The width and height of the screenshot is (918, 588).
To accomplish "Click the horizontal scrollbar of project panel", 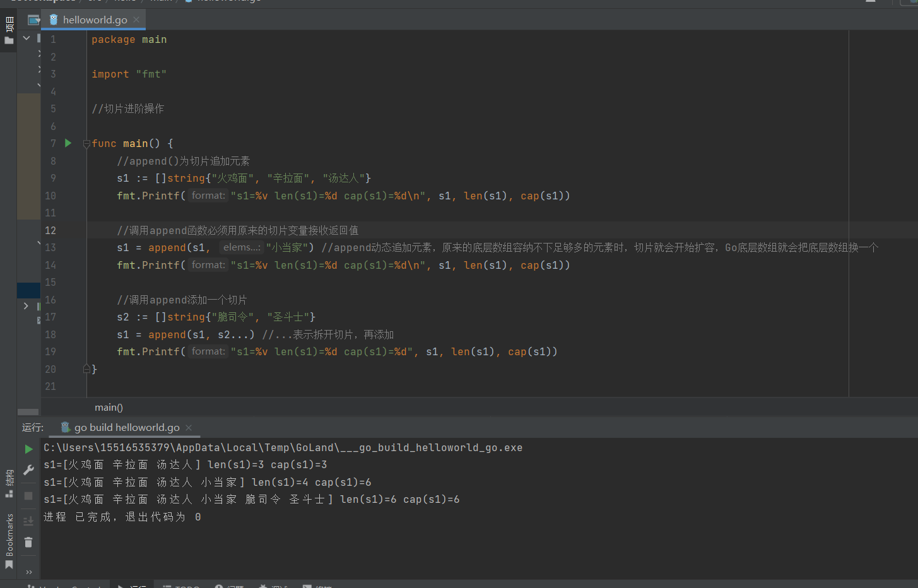I will tap(28, 412).
